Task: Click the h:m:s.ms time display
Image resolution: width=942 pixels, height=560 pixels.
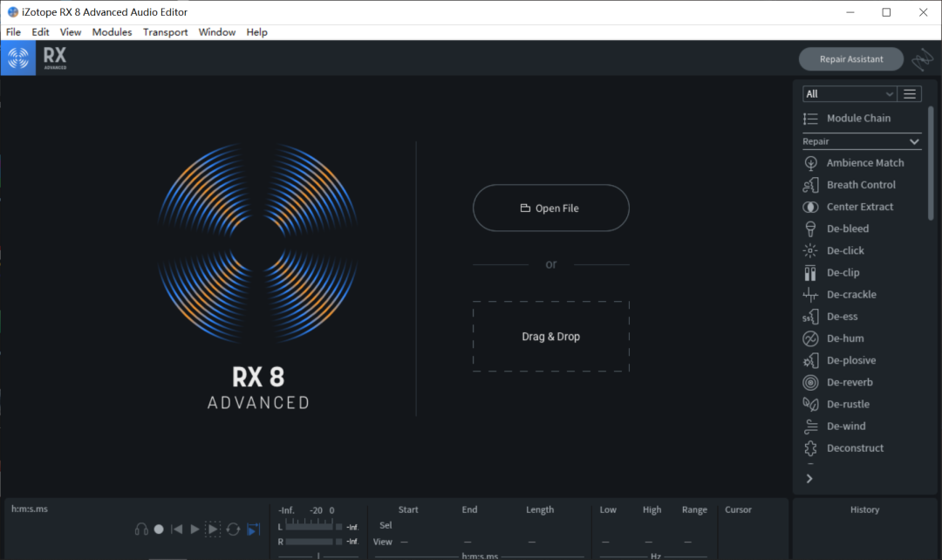Action: pyautogui.click(x=30, y=509)
